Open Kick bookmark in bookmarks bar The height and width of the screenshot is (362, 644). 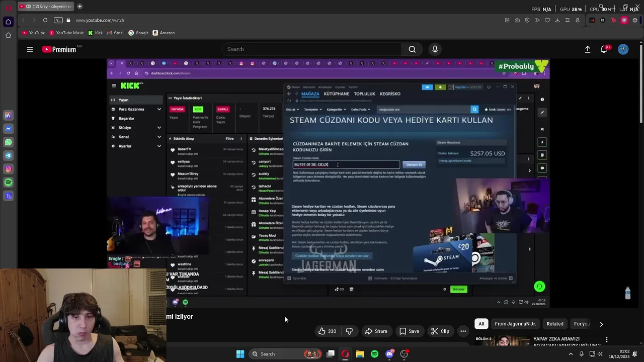(x=95, y=33)
